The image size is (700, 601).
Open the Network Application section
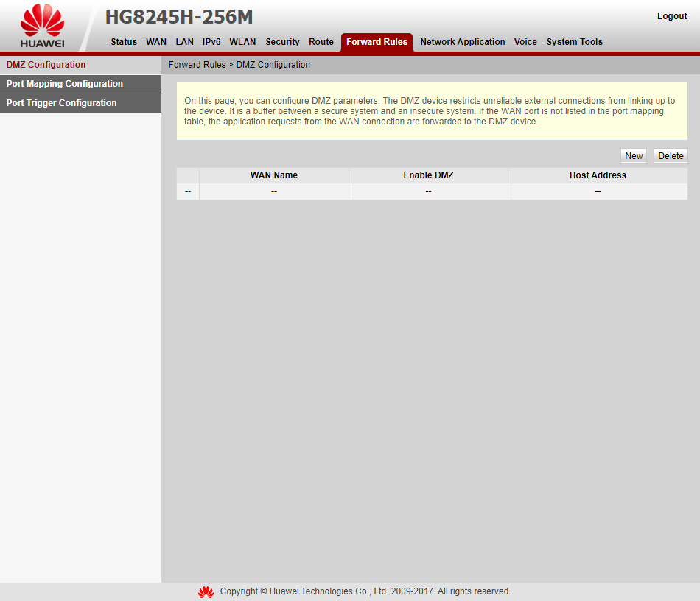click(x=462, y=42)
